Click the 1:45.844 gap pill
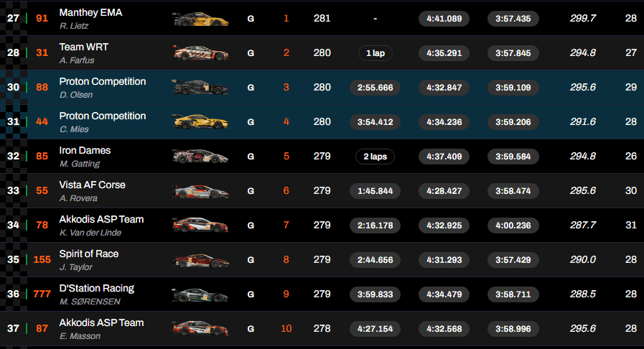This screenshot has height=349, width=644. tap(375, 191)
